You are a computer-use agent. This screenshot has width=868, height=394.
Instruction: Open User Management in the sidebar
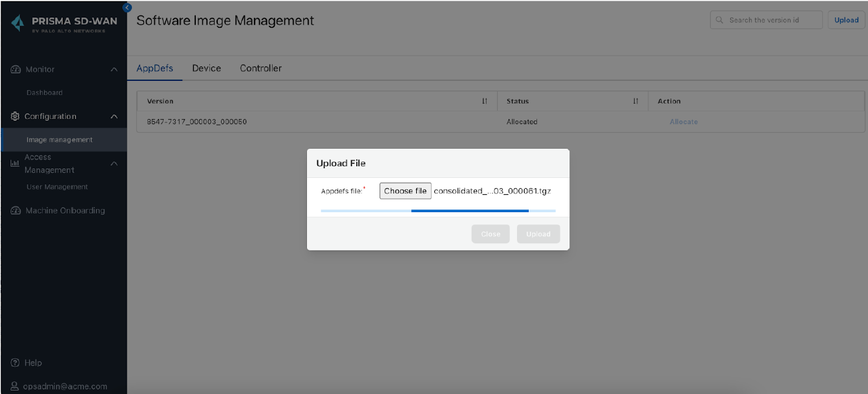point(57,187)
